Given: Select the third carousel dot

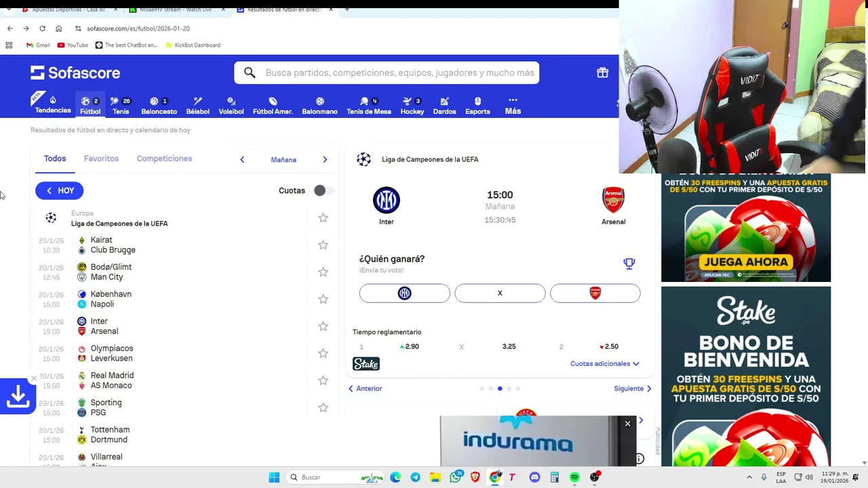Looking at the screenshot, I should 500,388.
